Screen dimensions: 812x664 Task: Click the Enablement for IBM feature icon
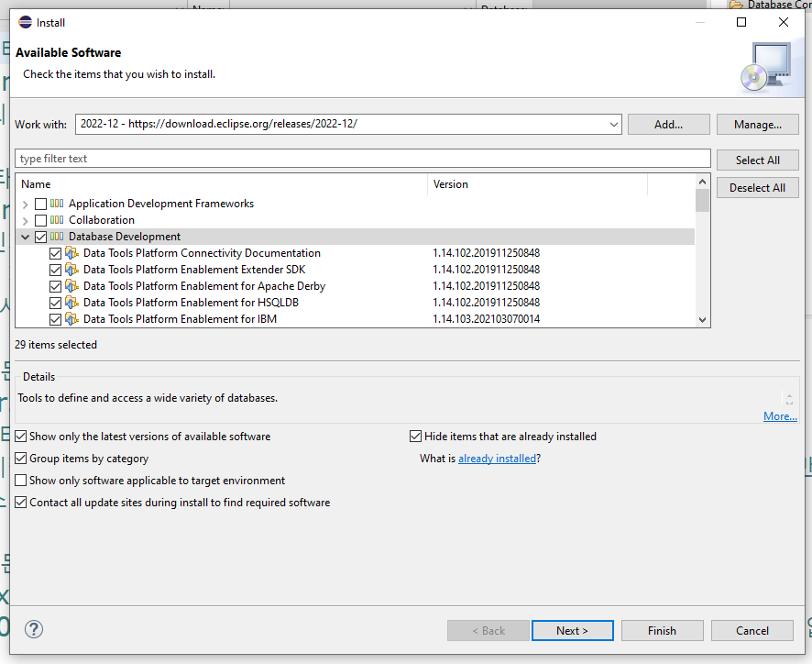coord(72,319)
